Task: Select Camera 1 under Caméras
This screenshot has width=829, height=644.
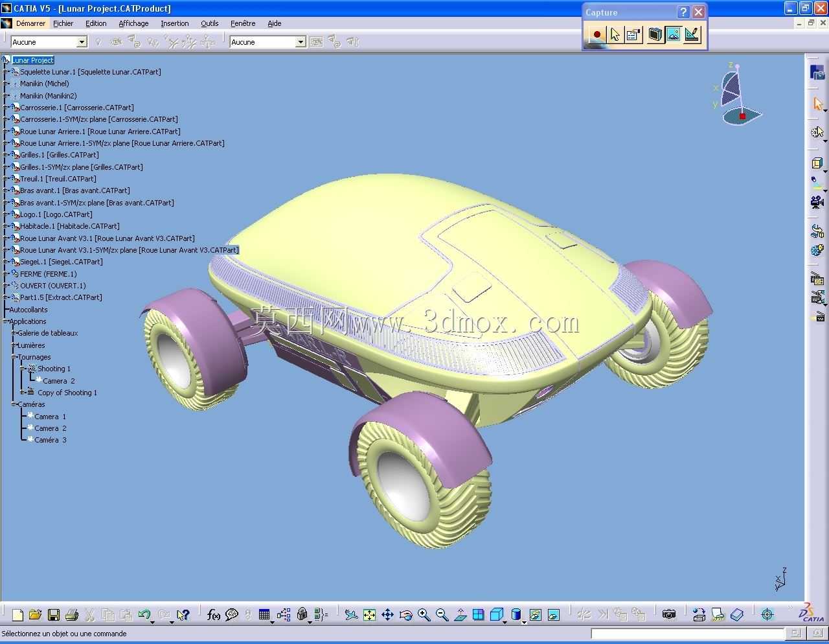Action: (x=51, y=417)
